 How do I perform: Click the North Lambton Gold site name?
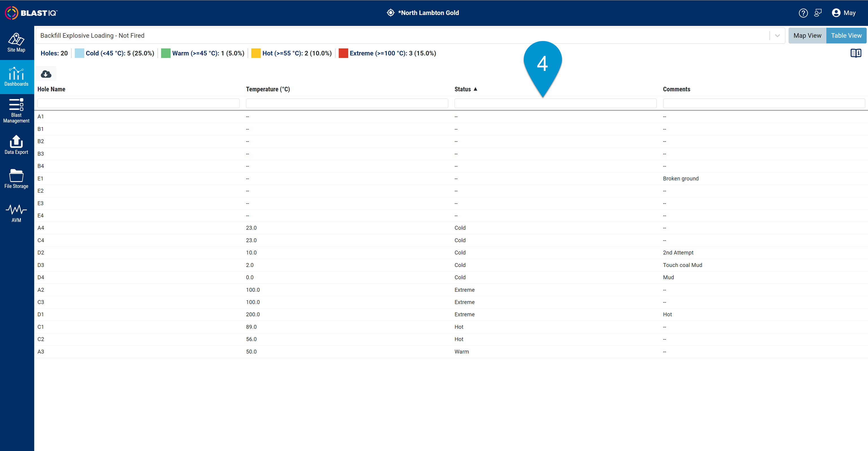(428, 13)
